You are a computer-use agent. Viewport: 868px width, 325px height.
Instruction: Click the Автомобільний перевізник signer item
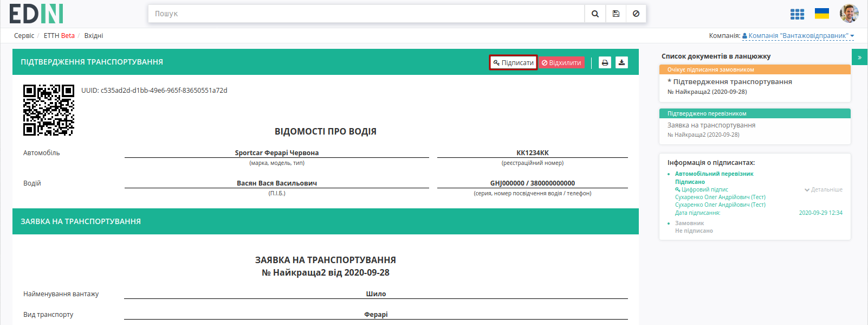(714, 174)
